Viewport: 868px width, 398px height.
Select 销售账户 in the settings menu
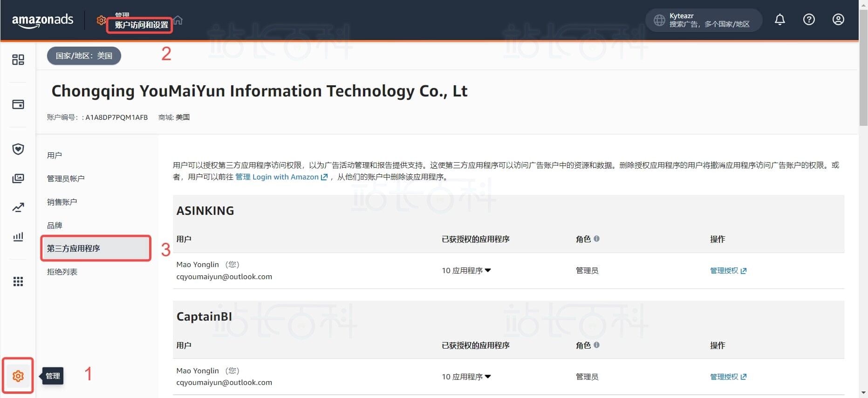[x=62, y=202]
